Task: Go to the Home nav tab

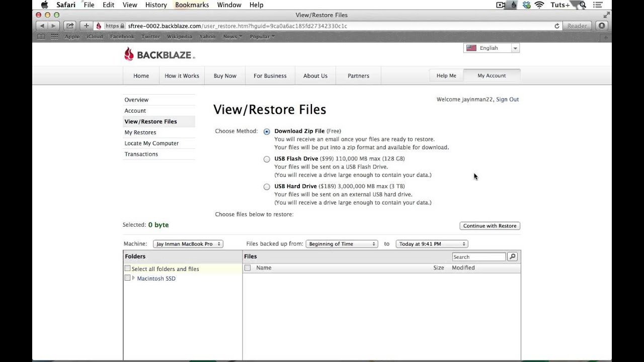Action: 141,76
